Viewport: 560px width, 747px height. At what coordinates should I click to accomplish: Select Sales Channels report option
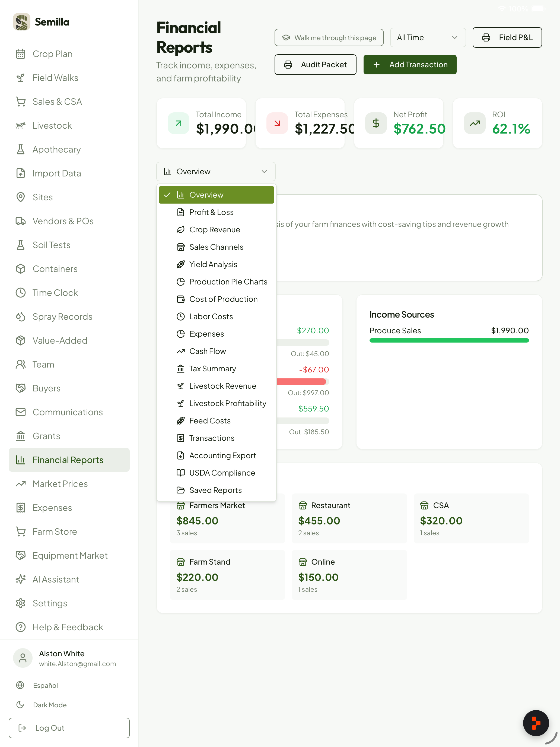216,247
